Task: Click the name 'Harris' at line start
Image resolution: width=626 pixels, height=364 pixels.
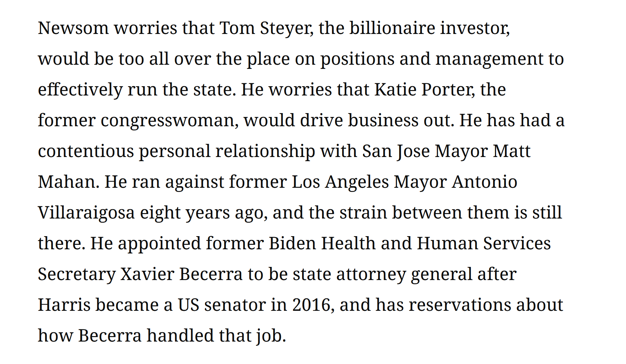Action: [64, 305]
